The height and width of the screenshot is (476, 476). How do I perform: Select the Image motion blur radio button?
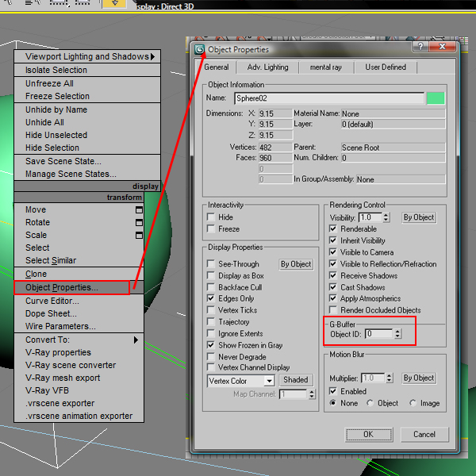[413, 404]
